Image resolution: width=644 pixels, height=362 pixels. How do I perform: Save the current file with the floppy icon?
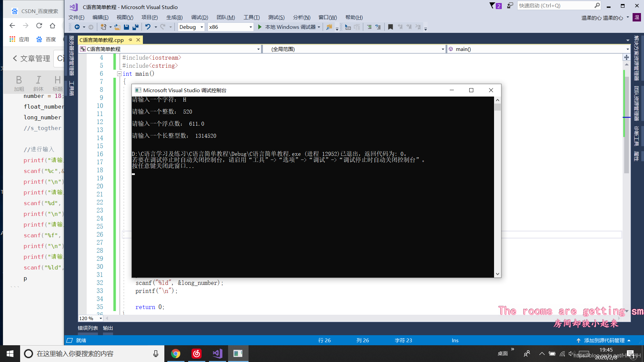point(126,27)
